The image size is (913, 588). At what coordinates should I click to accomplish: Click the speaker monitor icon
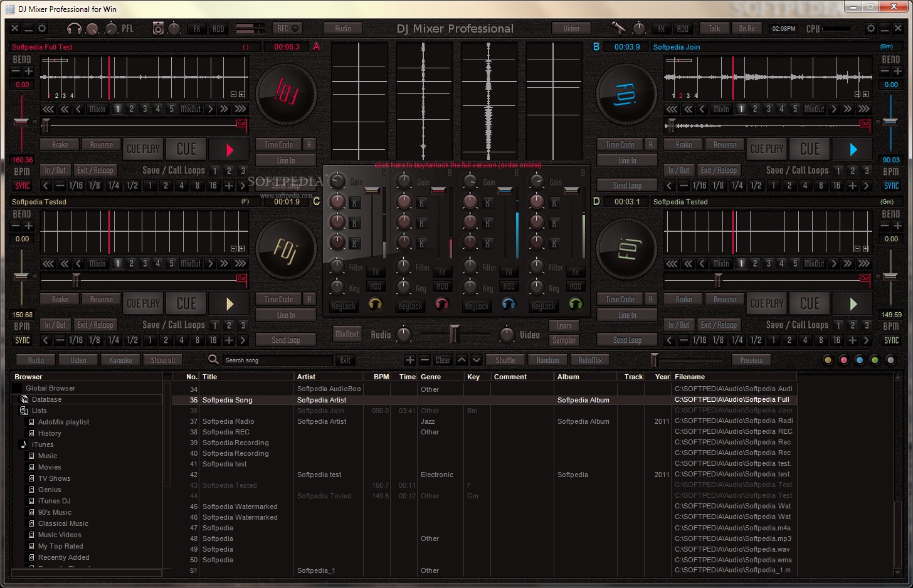[158, 29]
